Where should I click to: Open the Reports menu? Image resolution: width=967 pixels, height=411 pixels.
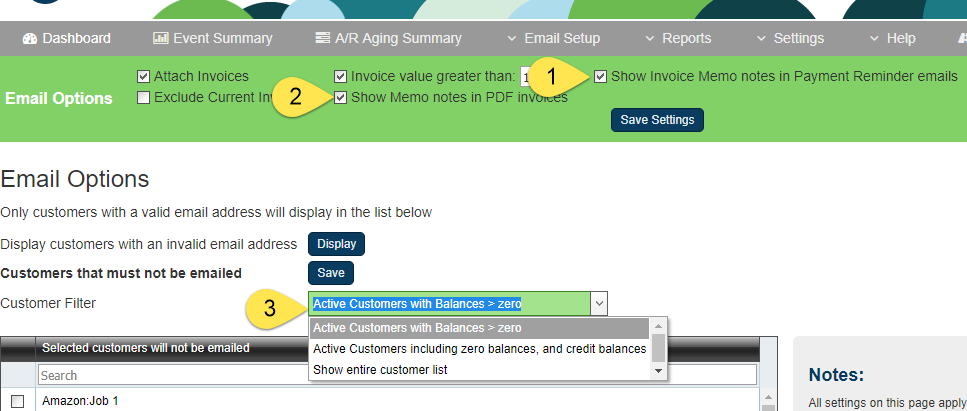(686, 39)
